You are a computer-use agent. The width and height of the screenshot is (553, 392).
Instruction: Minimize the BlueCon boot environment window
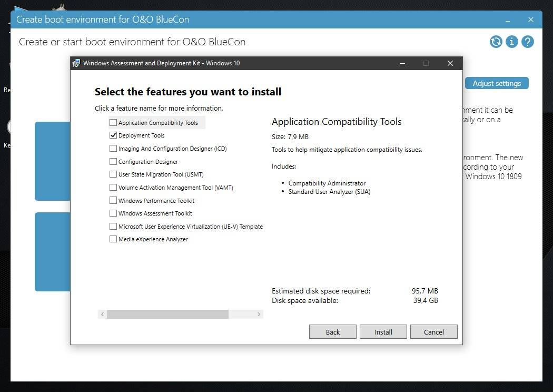[x=508, y=20]
